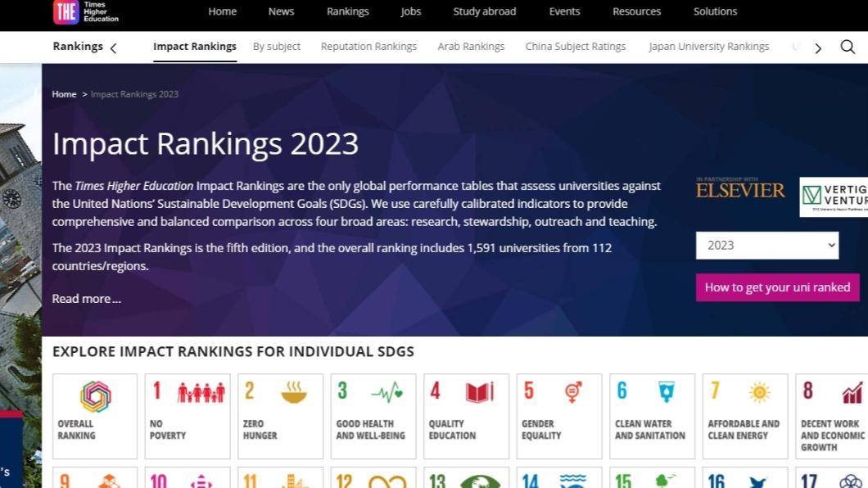
Task: Select the Impact Rankings tab
Action: pos(195,47)
